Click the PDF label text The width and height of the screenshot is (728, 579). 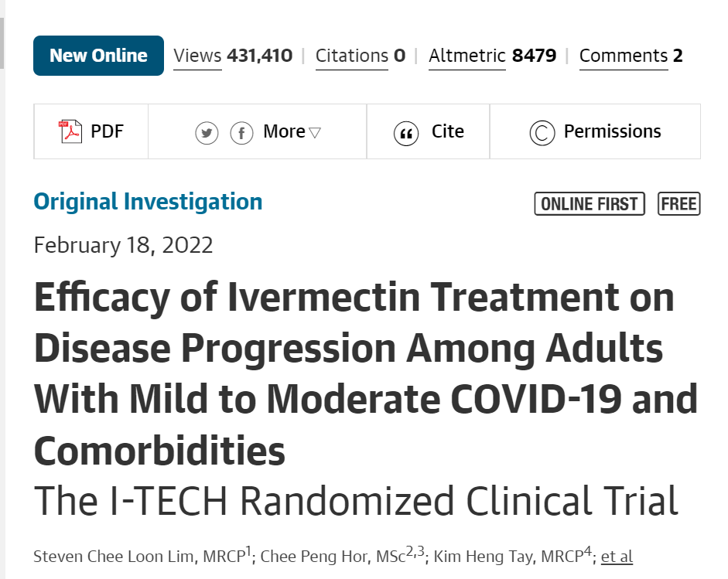[x=108, y=131]
